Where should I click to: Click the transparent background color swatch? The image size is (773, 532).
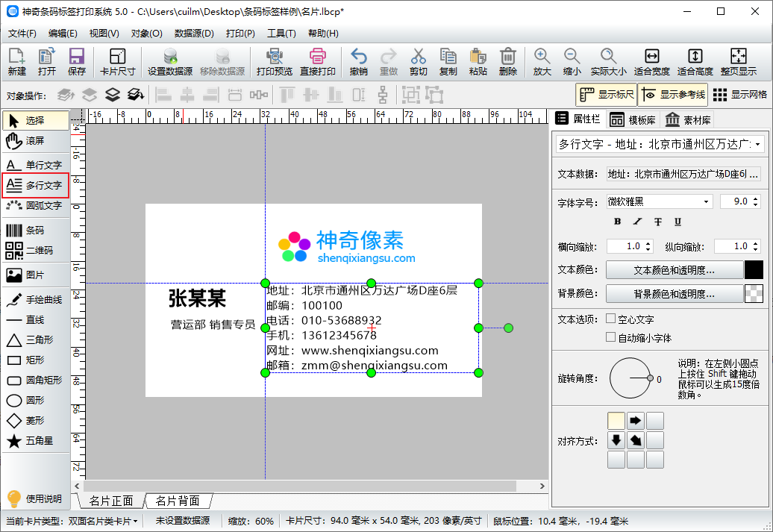[x=754, y=294]
